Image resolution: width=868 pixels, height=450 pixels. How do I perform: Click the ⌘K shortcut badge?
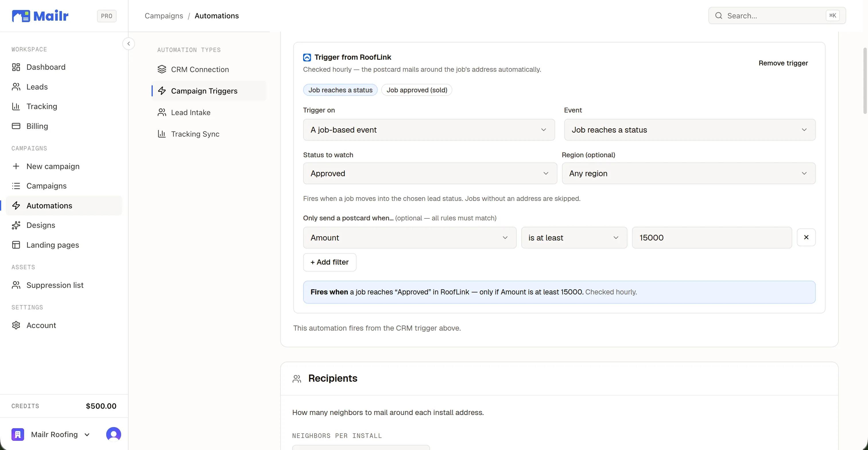pos(832,15)
